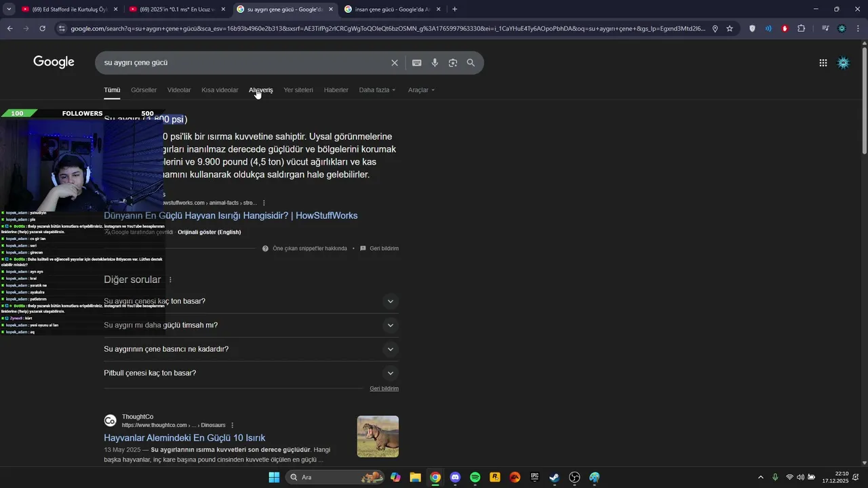Open the 'Daha fazla' dropdown

pyautogui.click(x=377, y=89)
